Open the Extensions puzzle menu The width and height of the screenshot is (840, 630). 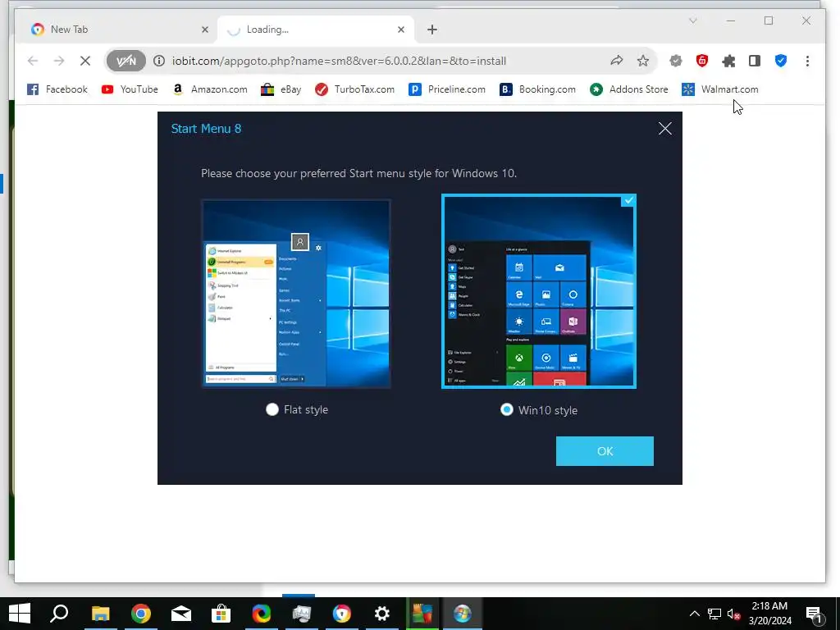click(x=728, y=61)
